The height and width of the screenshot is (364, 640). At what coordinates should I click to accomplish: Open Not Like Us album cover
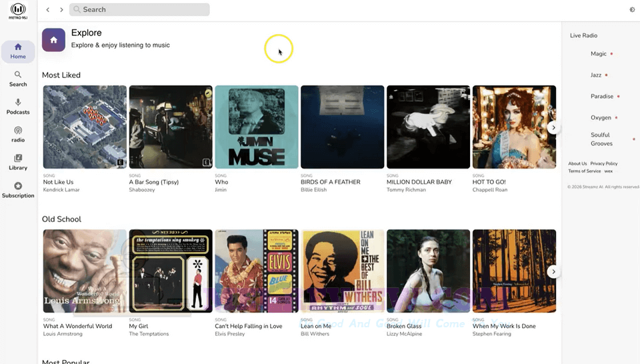pyautogui.click(x=85, y=127)
